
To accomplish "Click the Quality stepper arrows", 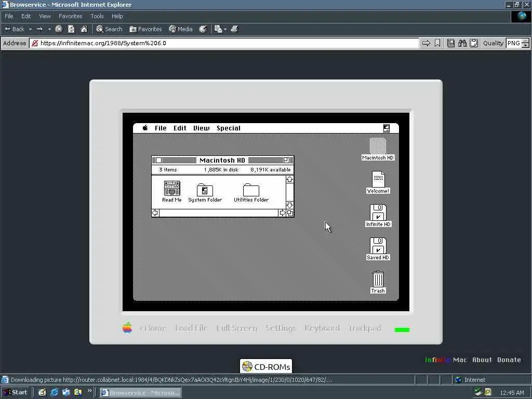I will (525, 43).
